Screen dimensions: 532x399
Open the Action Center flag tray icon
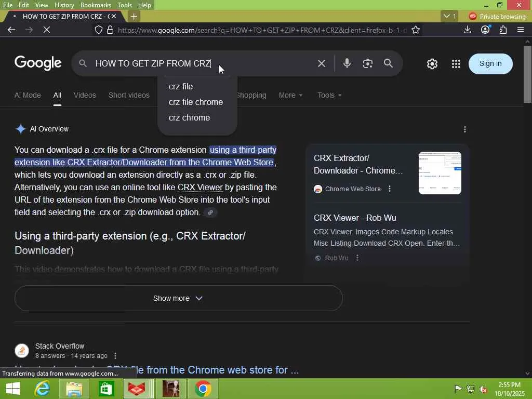[x=458, y=389]
